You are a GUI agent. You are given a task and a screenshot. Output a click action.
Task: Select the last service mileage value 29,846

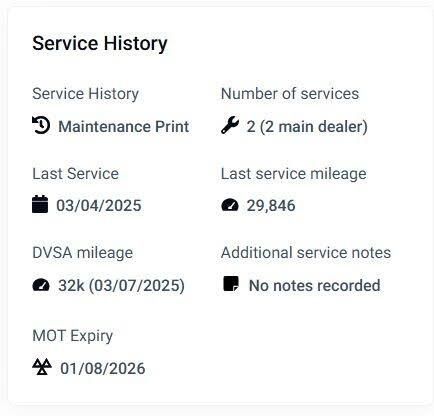click(x=271, y=206)
